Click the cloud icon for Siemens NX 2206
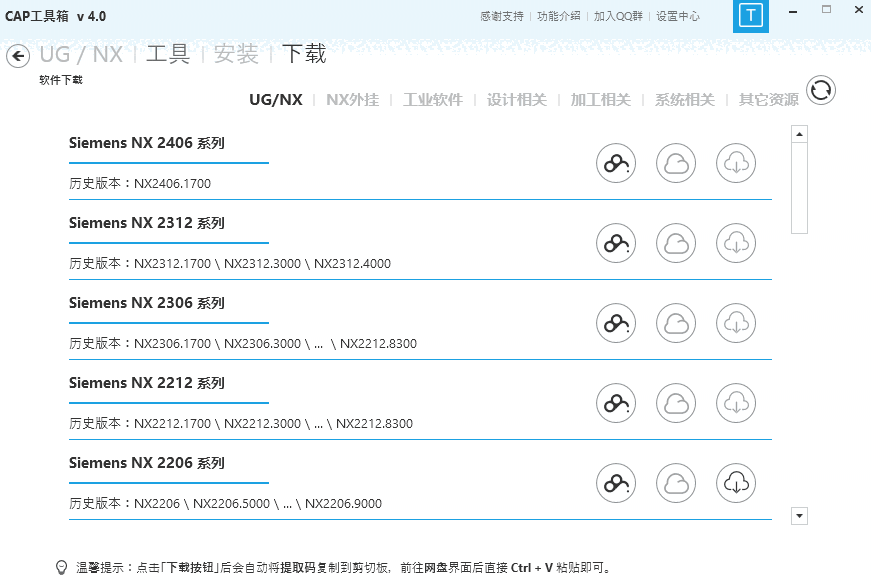Screen dimensions: 871x585 (x=675, y=483)
